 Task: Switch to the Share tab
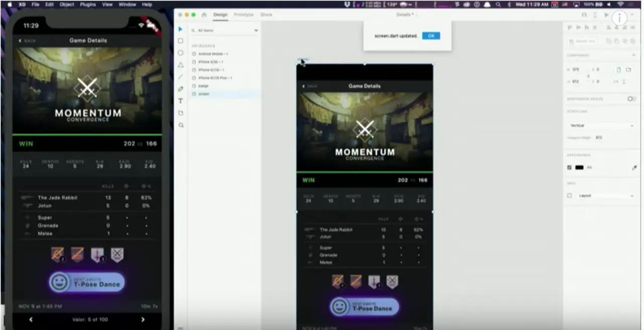point(266,15)
